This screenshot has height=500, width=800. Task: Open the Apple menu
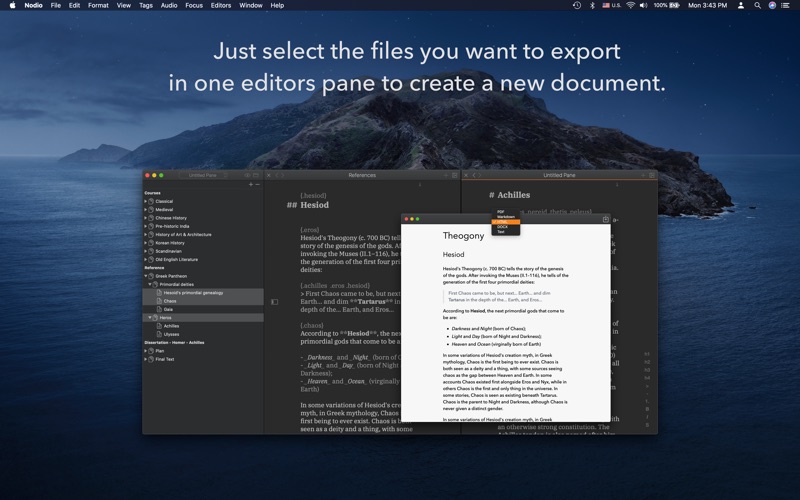13,5
